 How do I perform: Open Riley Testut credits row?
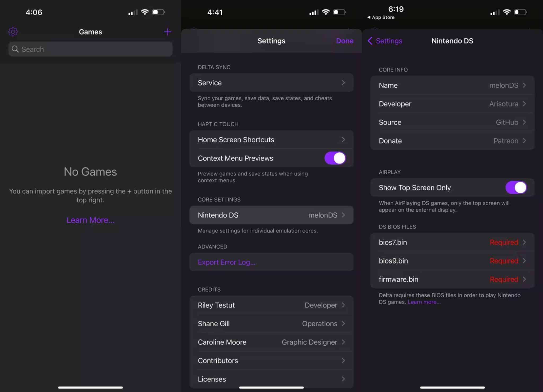pyautogui.click(x=271, y=305)
